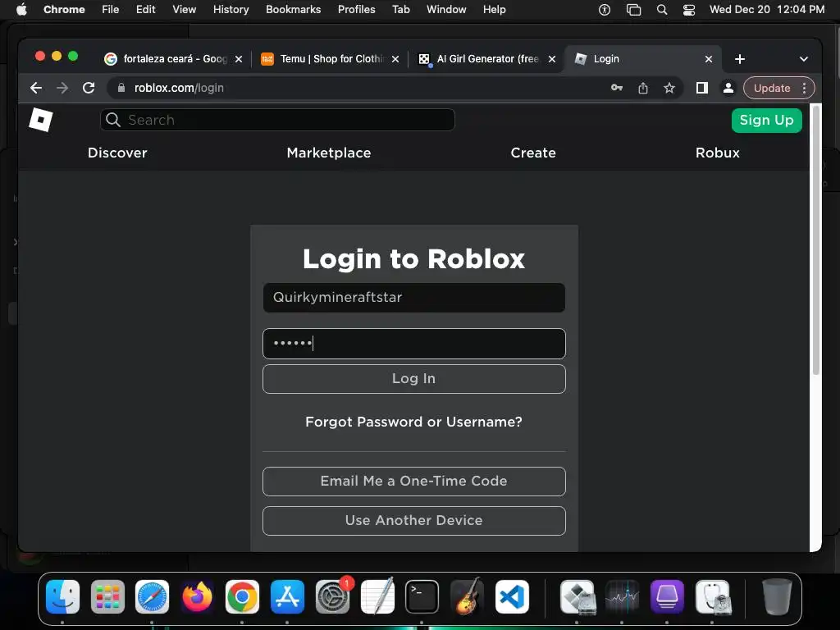The image size is (840, 630).
Task: Open the History menu
Action: [231, 10]
